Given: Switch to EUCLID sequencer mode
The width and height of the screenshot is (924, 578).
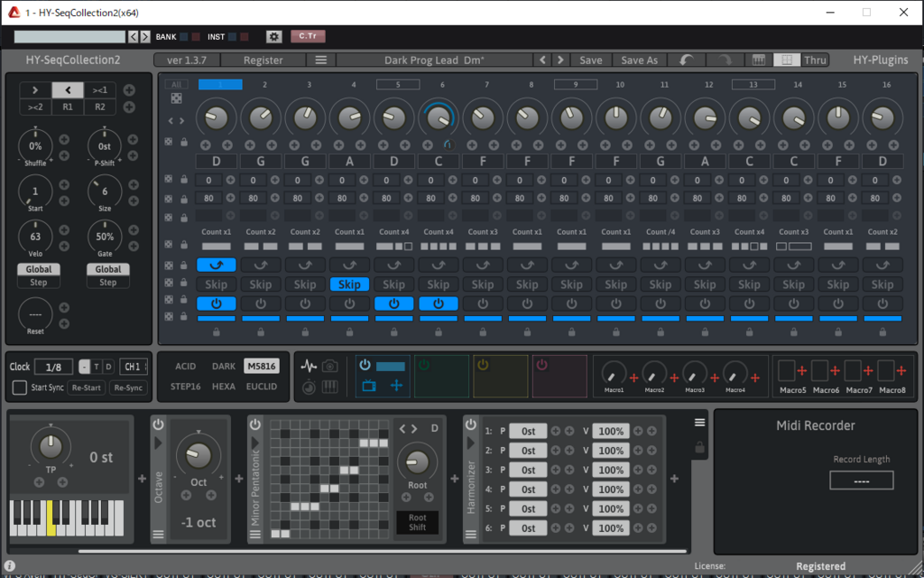Looking at the screenshot, I should click(261, 387).
